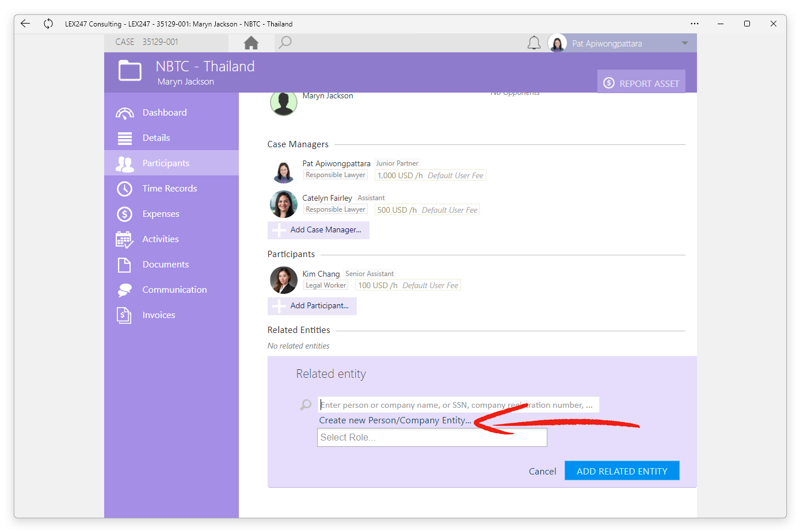Click the Kim Chang name

[x=321, y=274]
